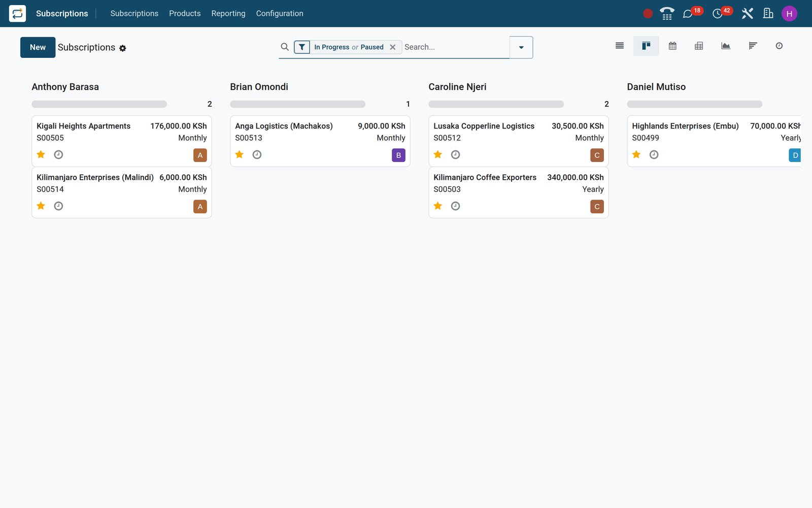Switch to pivot table view
Screen dimensions: 812x508
coord(699,46)
